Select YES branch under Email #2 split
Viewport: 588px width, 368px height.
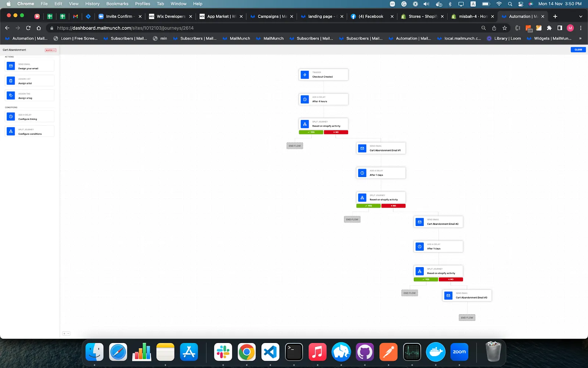point(426,279)
